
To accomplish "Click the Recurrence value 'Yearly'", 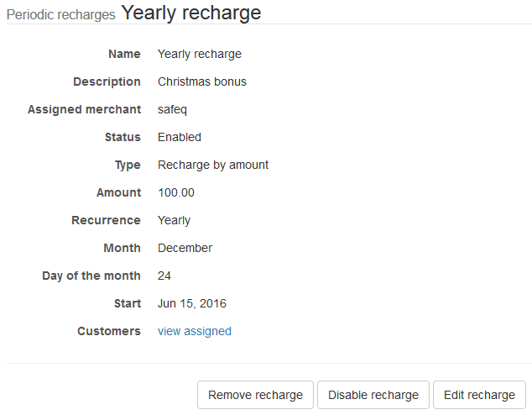I will pos(175,220).
